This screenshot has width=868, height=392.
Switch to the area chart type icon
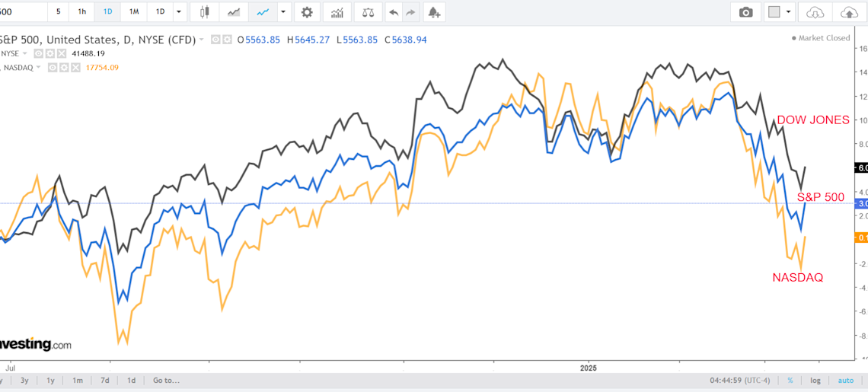click(234, 11)
